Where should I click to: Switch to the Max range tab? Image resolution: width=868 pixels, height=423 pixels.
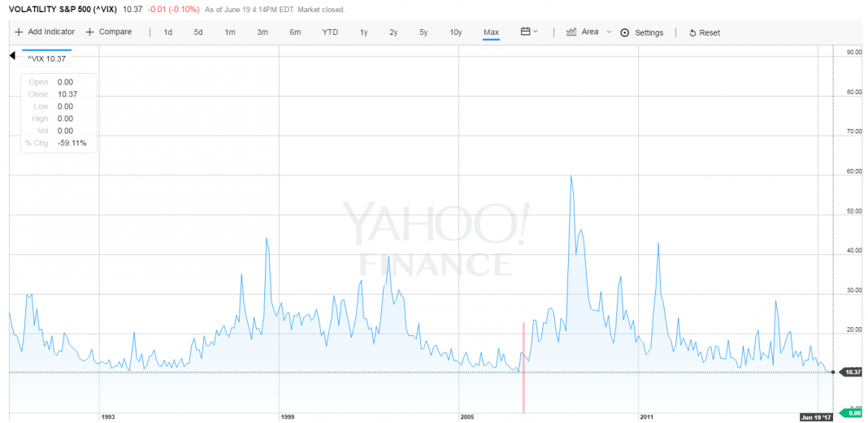click(491, 32)
